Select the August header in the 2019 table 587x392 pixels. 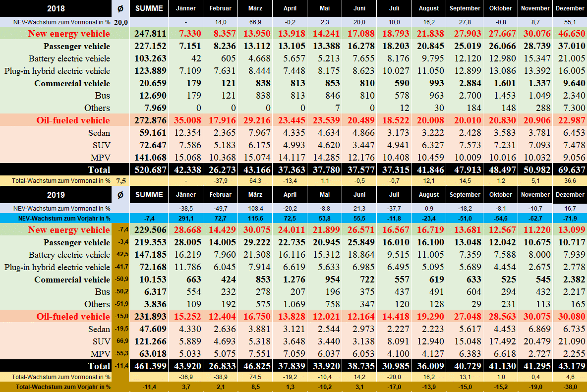pos(429,194)
